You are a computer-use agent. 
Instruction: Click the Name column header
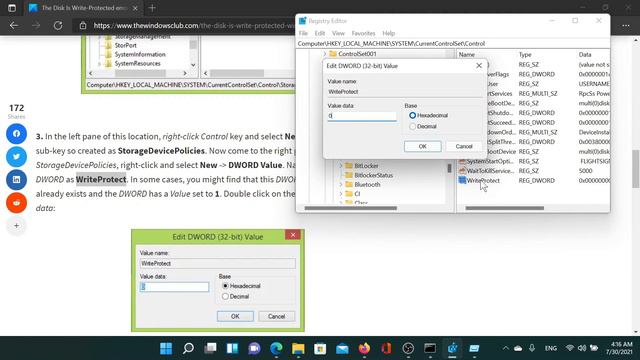tap(467, 54)
